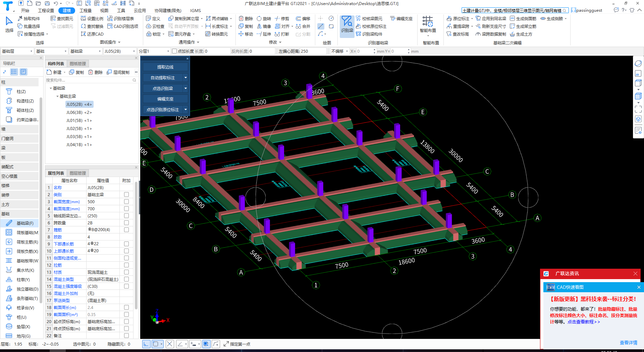This screenshot has width=644, height=352.
Task: Click 点击查看教程 link
Action: 584,322
